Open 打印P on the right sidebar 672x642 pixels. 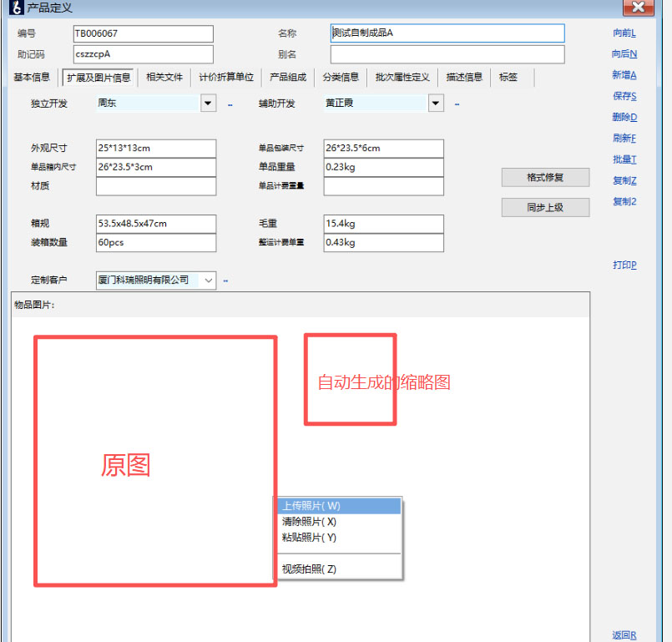click(624, 265)
